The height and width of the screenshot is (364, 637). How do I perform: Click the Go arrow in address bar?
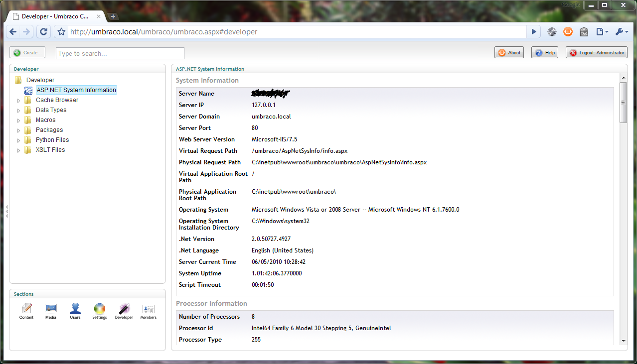(x=534, y=32)
